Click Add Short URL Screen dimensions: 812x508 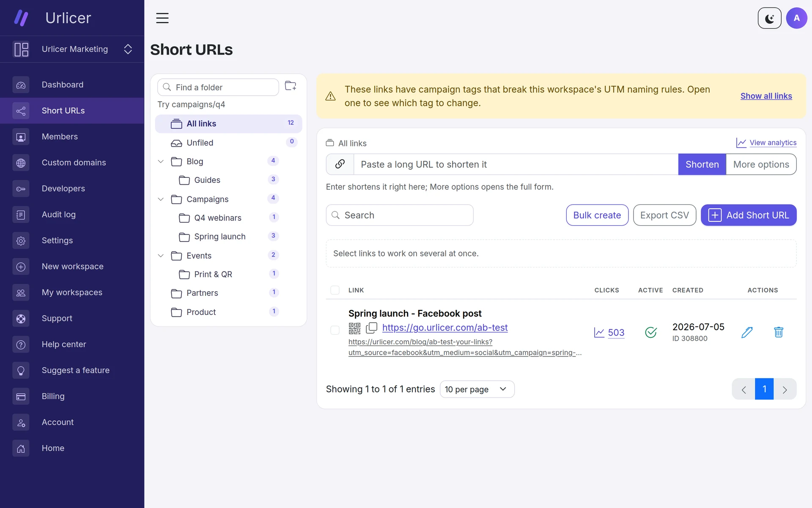(x=749, y=215)
